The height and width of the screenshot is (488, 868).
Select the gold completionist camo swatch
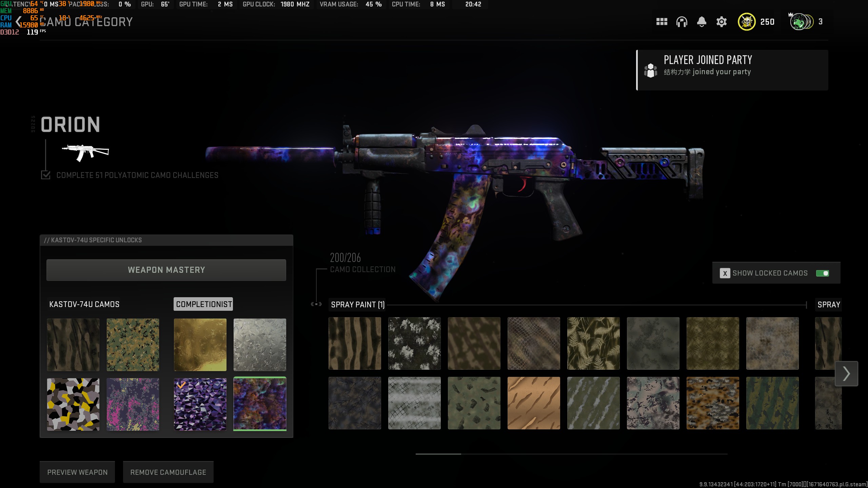pyautogui.click(x=200, y=345)
